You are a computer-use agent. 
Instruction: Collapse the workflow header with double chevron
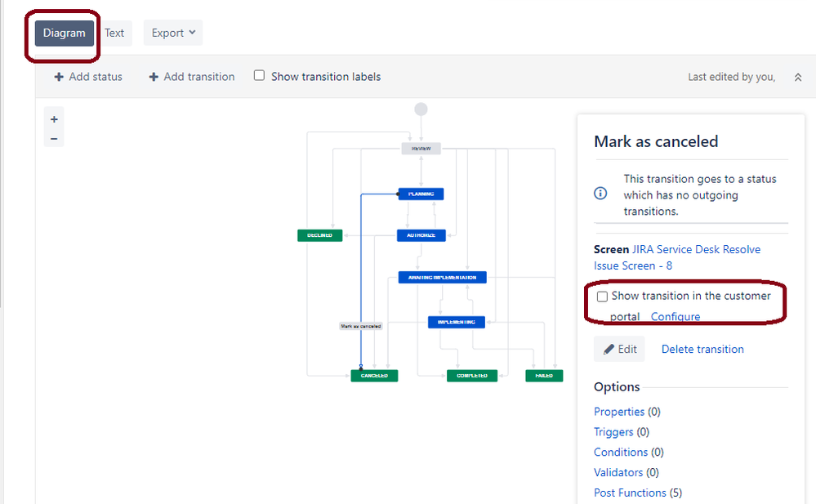[x=798, y=77]
